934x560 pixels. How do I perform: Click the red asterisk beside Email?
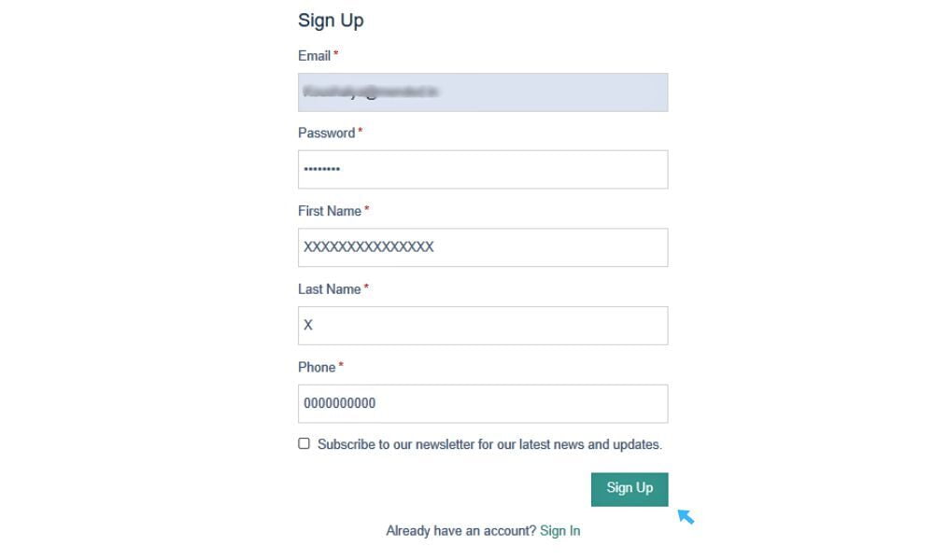(336, 55)
